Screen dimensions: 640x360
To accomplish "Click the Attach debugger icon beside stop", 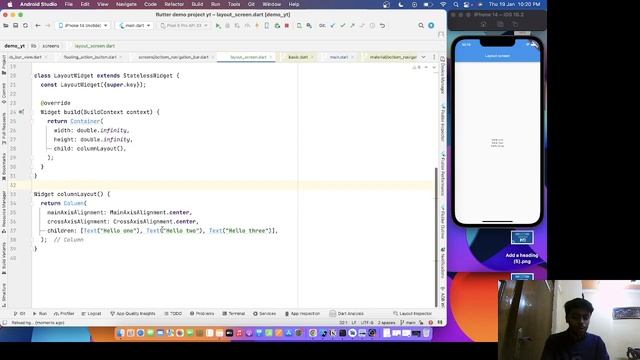I will tap(277, 25).
